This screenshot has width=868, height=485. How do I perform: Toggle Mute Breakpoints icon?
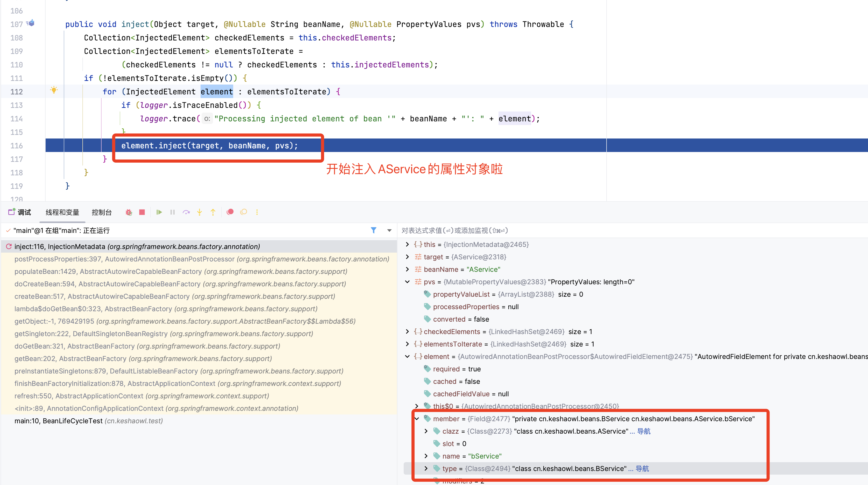(244, 212)
